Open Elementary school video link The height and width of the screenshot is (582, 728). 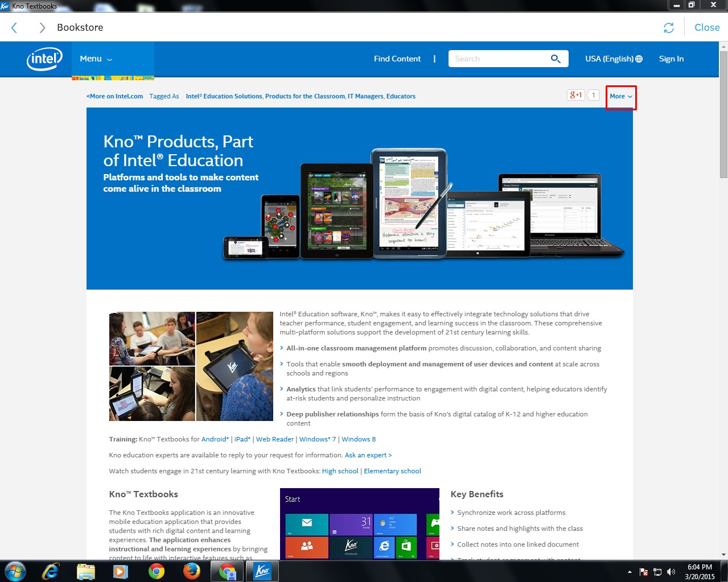pyautogui.click(x=393, y=471)
